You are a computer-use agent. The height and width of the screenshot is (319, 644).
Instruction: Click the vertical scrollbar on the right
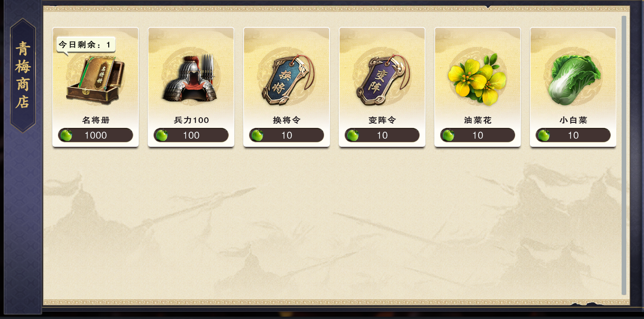tap(624, 155)
